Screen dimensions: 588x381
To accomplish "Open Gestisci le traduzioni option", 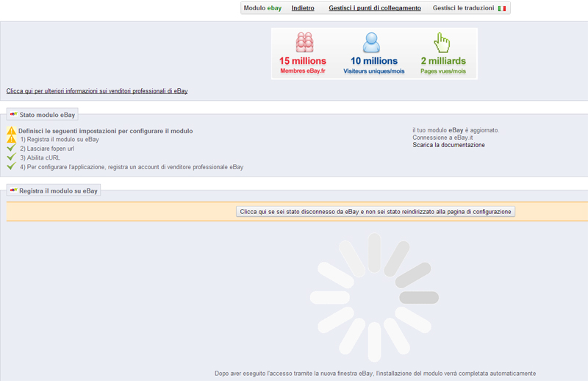I will pyautogui.click(x=463, y=8).
